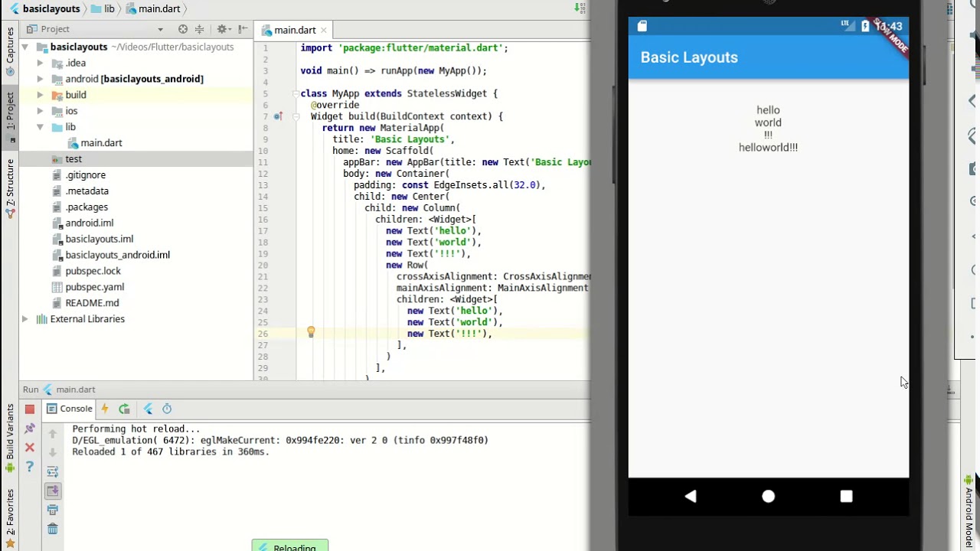The image size is (980, 551).
Task: Click the main.dart breadcrumb in navigation bar
Action: [153, 8]
